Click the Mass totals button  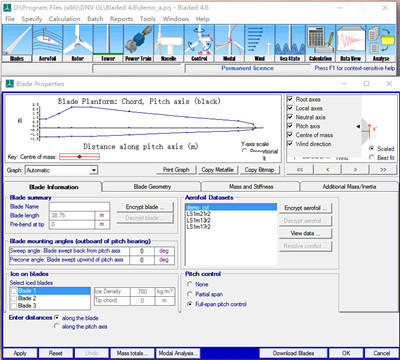click(132, 353)
